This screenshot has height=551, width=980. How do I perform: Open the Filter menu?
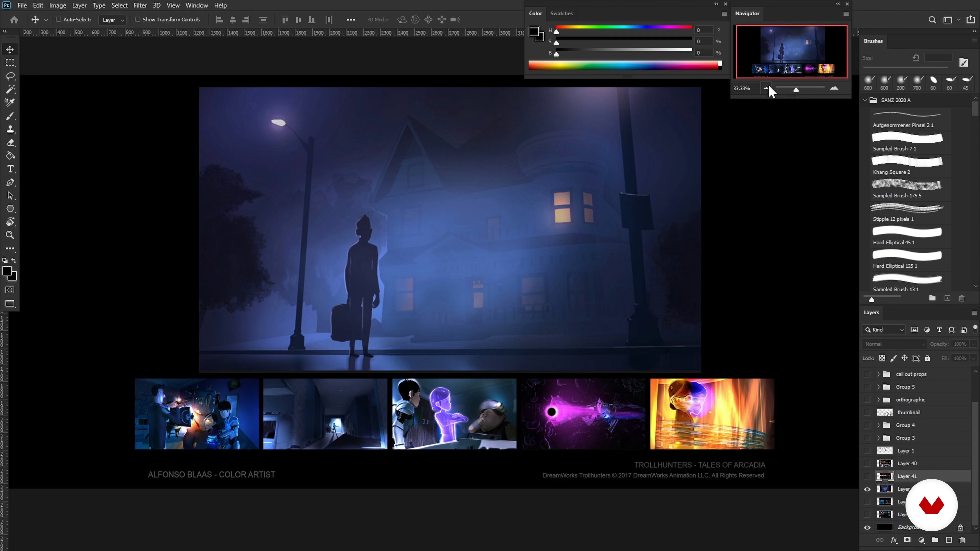click(140, 5)
